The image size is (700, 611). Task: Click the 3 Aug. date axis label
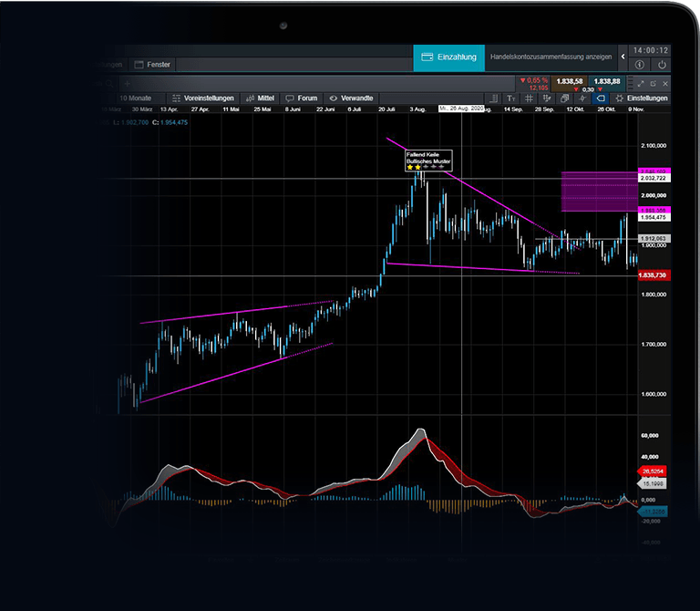tap(417, 109)
